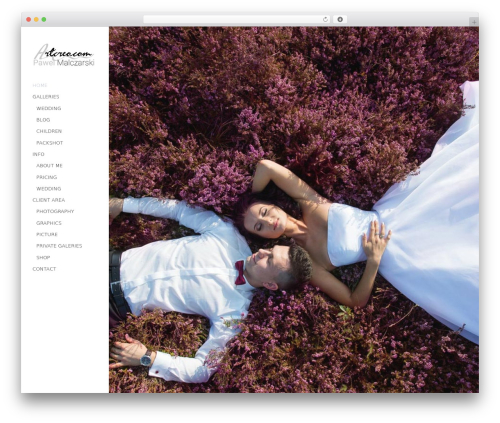Go to the Blog page
This screenshot has height=423, width=500.
click(43, 120)
